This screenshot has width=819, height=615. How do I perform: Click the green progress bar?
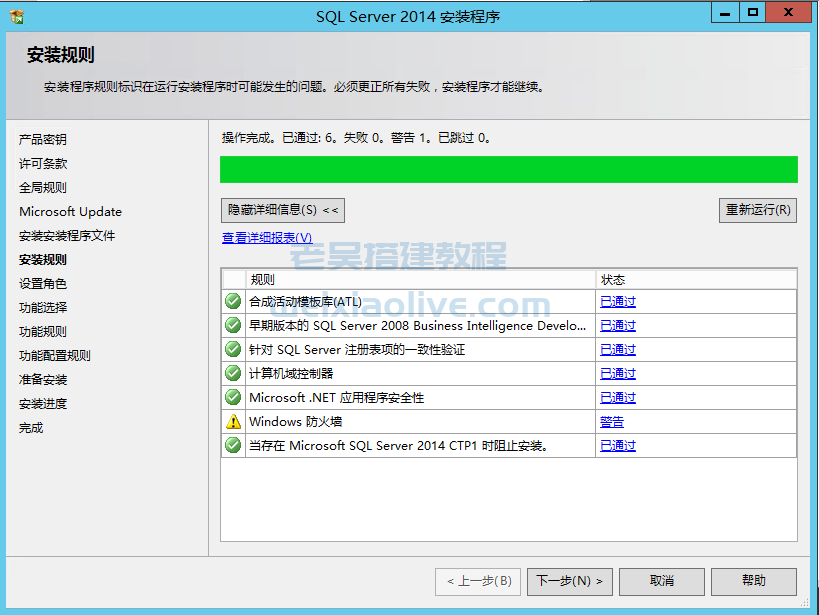[x=508, y=169]
